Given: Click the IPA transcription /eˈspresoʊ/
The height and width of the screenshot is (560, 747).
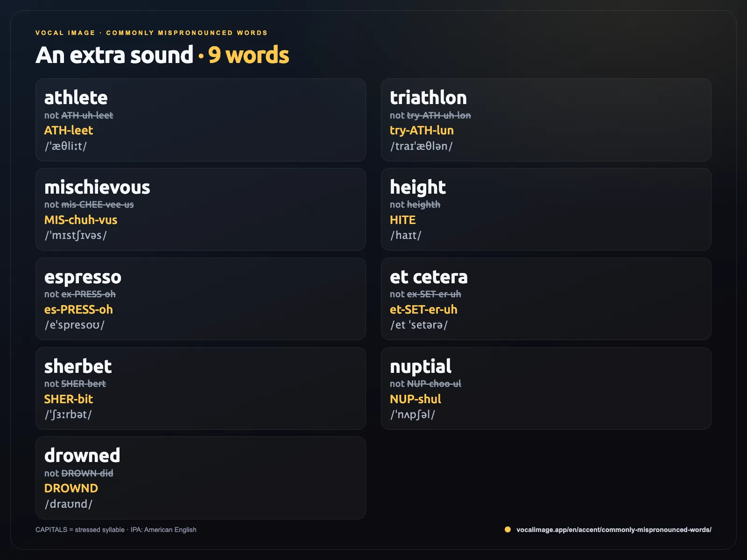Looking at the screenshot, I should point(75,325).
